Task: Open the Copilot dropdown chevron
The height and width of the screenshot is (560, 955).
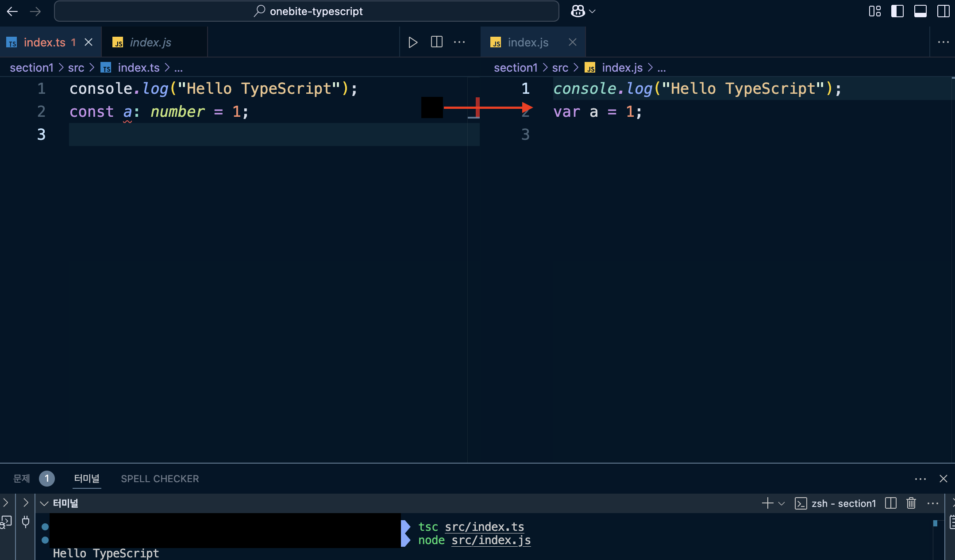Action: click(593, 11)
